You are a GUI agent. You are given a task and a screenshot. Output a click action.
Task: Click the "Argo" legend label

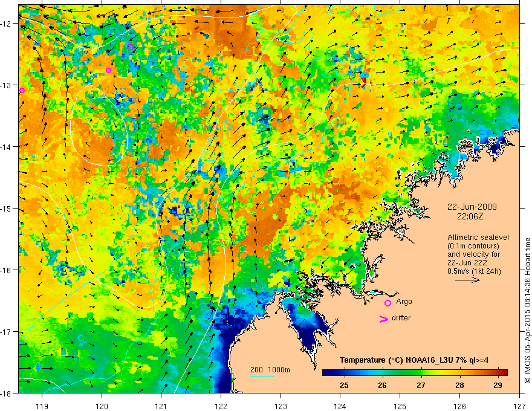pos(404,302)
